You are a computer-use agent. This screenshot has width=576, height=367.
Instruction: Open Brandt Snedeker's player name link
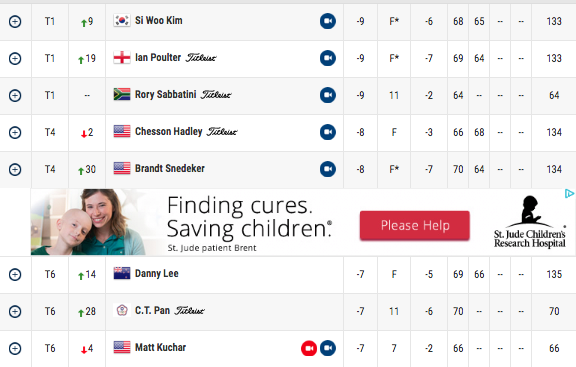170,169
